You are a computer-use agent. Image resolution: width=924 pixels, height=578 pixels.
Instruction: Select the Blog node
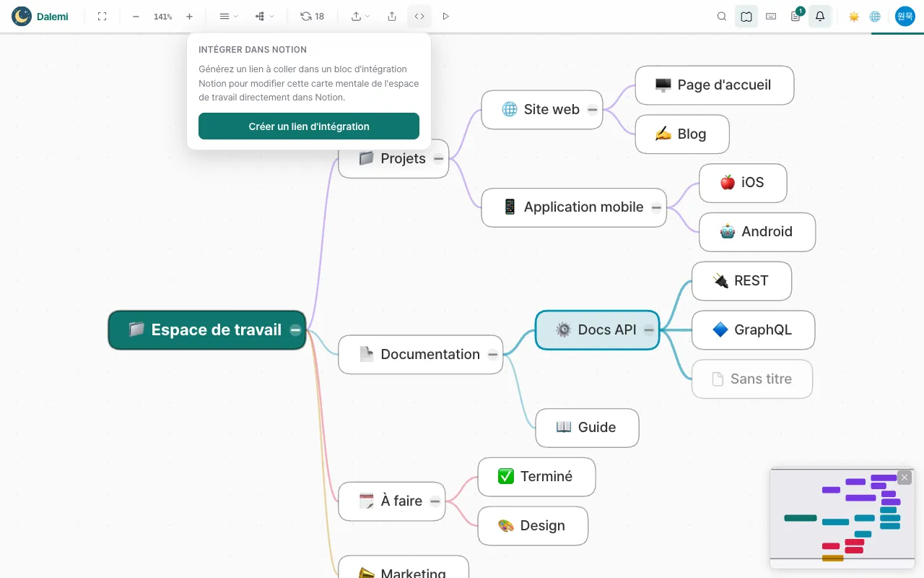coord(682,134)
